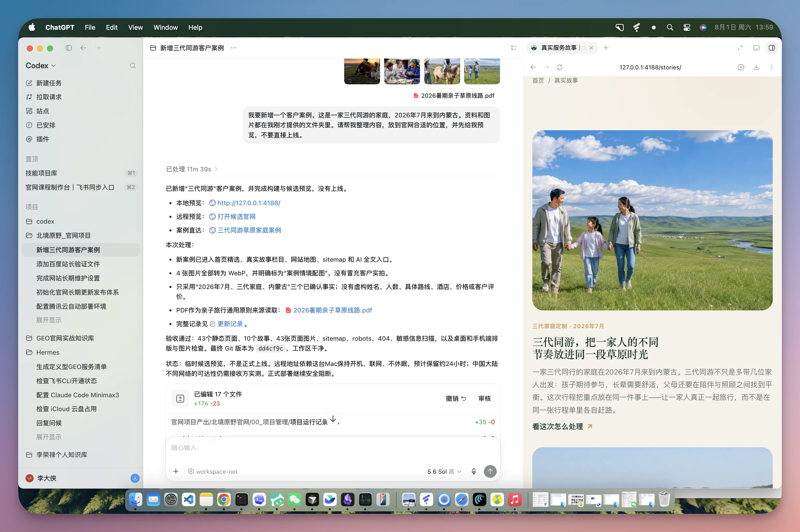Click 首页 breadcrumb in preview
Screen dimensions: 800x532
pyautogui.click(x=538, y=81)
